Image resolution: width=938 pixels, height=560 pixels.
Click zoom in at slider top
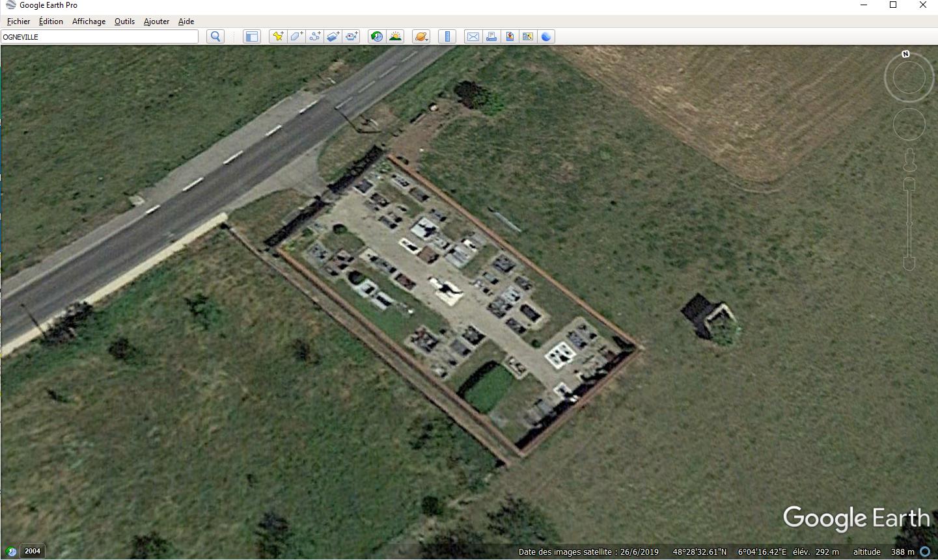coord(909,184)
